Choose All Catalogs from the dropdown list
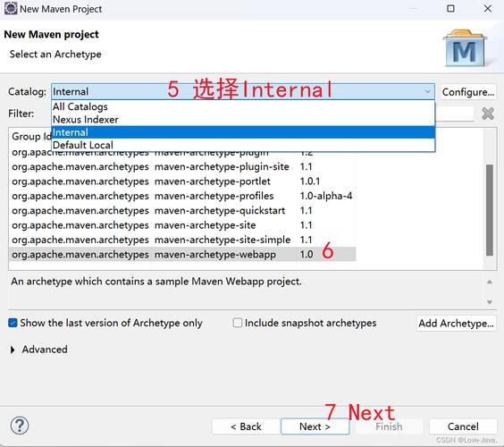This screenshot has width=504, height=447. coord(243,106)
